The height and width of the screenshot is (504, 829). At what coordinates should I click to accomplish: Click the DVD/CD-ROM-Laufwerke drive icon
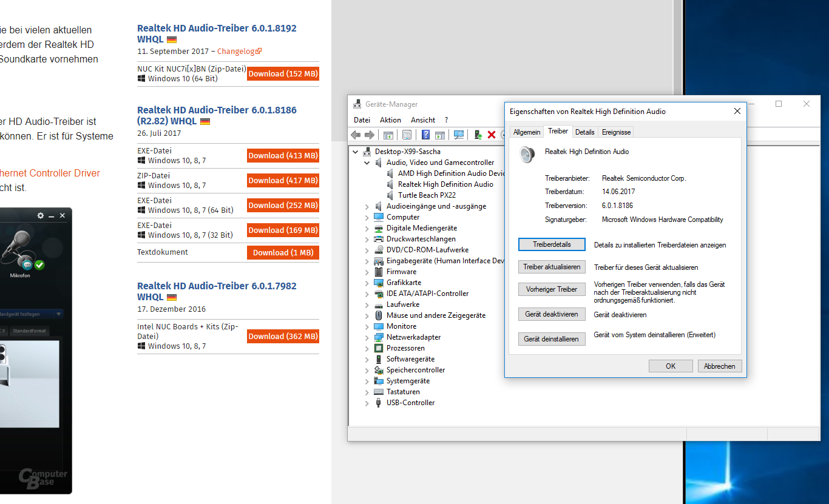[x=379, y=250]
